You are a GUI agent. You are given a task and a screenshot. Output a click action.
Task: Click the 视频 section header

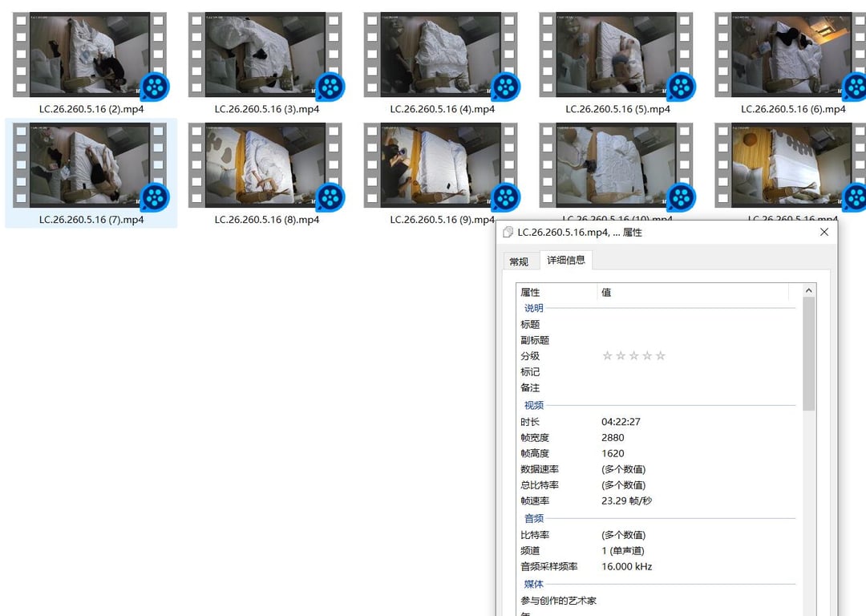point(533,405)
